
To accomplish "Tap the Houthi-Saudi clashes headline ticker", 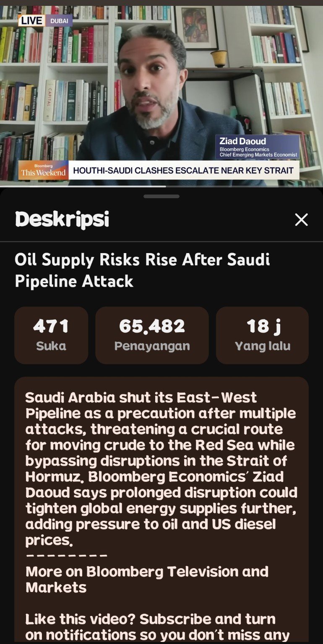I will pos(183,171).
